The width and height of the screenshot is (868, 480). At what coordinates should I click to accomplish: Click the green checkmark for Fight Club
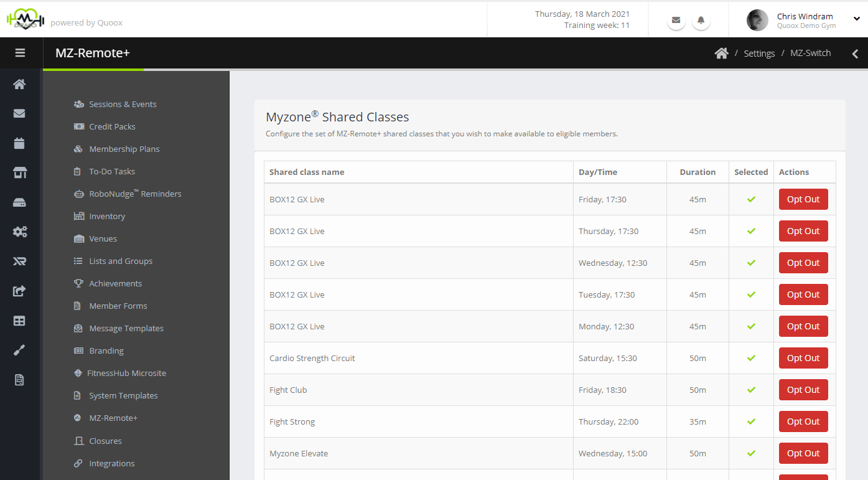pyautogui.click(x=751, y=390)
